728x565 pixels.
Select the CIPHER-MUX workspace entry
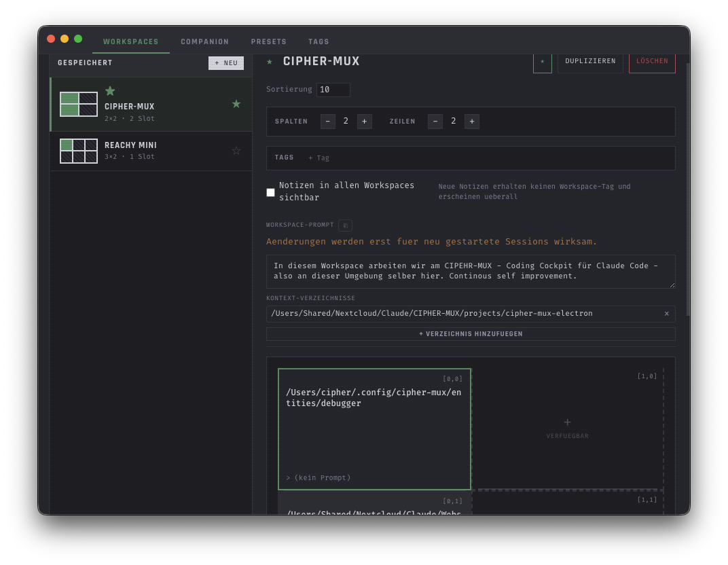151,105
